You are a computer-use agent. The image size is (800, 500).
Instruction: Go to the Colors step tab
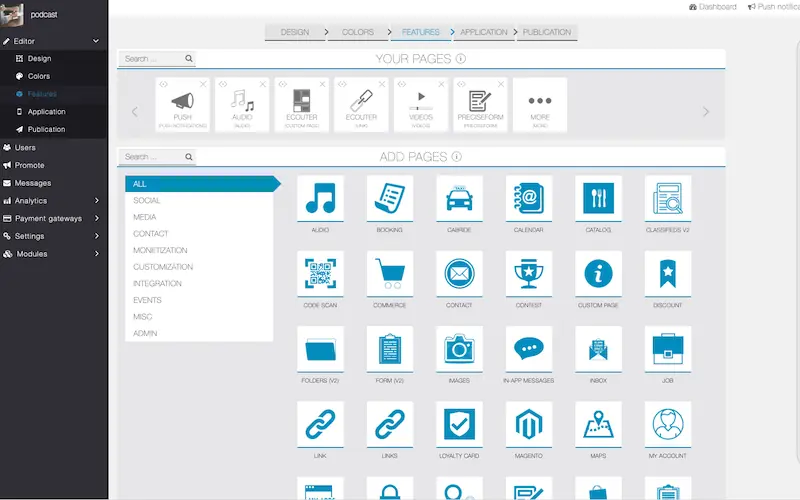click(358, 32)
